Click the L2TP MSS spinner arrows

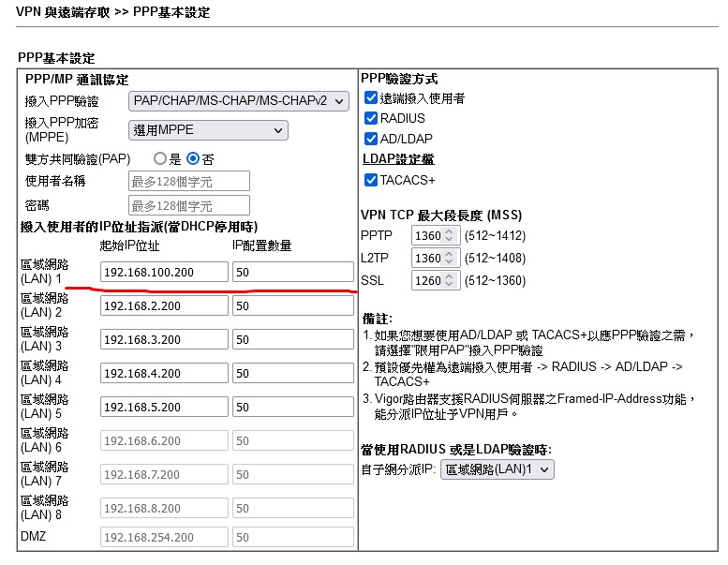(x=449, y=258)
